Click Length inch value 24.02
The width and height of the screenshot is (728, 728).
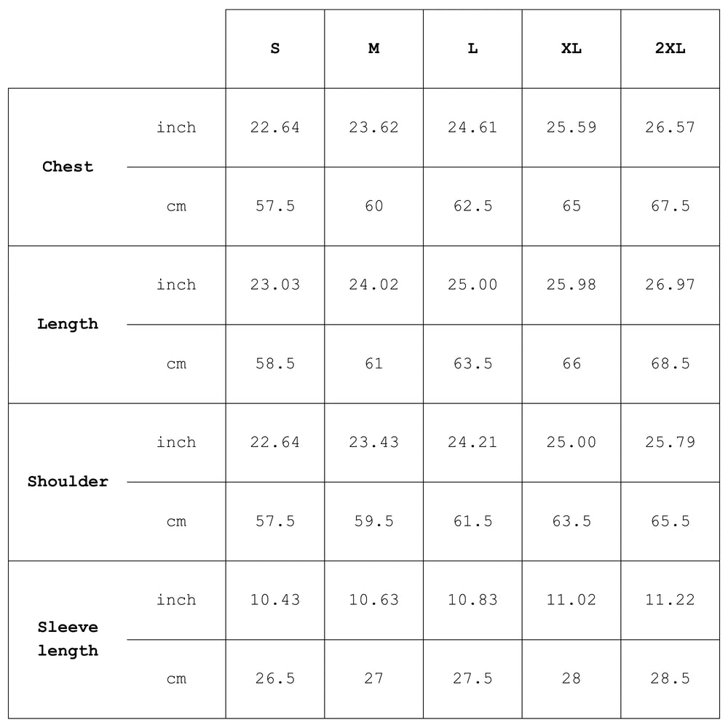click(x=373, y=285)
